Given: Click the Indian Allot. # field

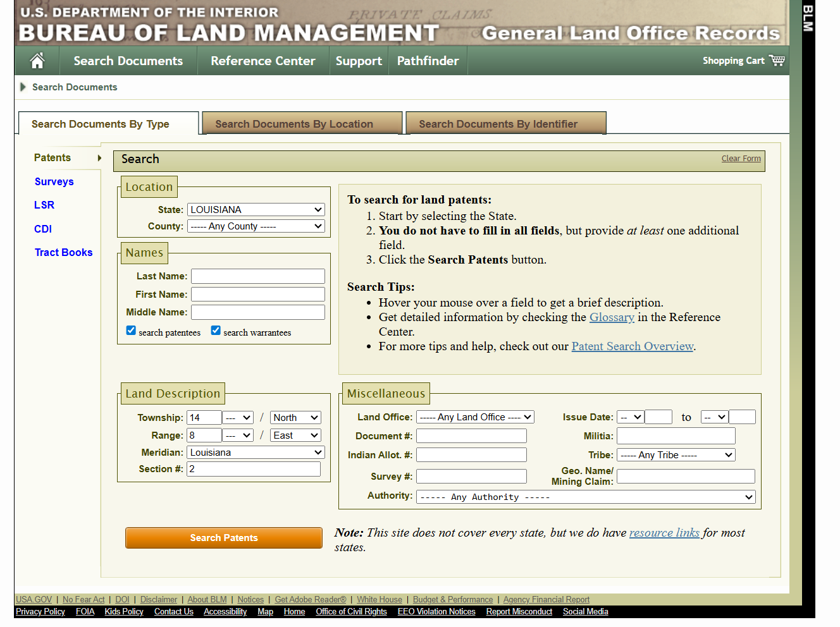Looking at the screenshot, I should 471,455.
